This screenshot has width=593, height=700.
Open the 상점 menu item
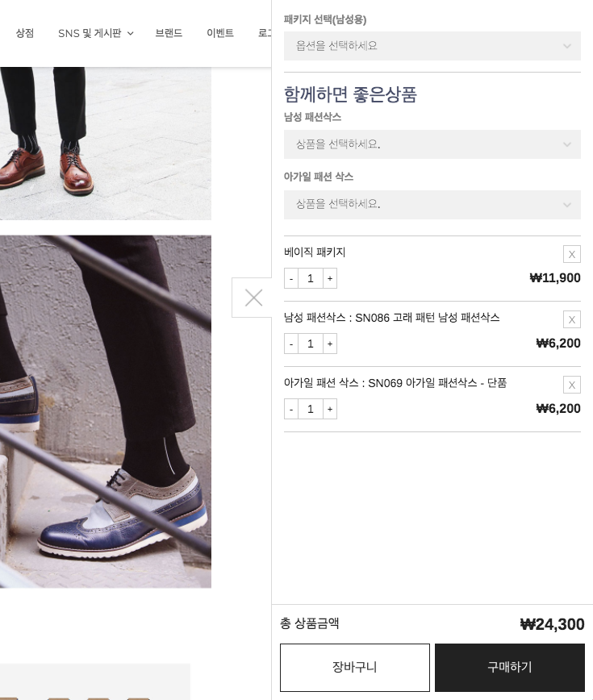tap(25, 33)
